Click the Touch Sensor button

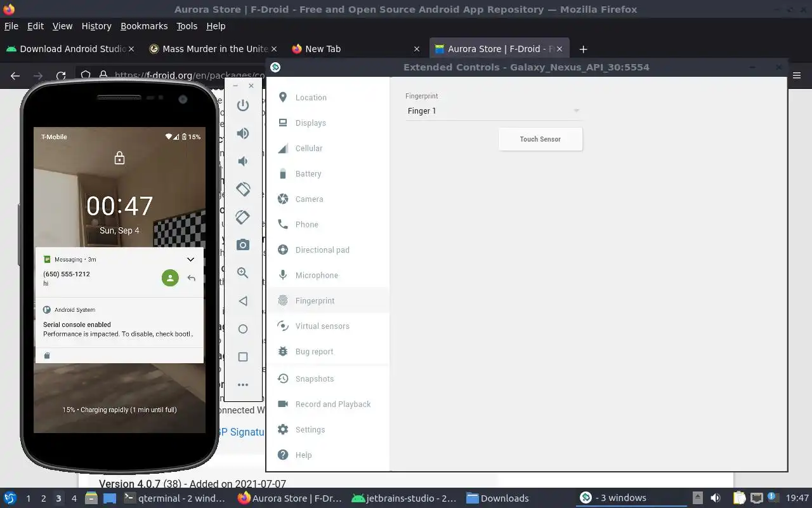540,139
